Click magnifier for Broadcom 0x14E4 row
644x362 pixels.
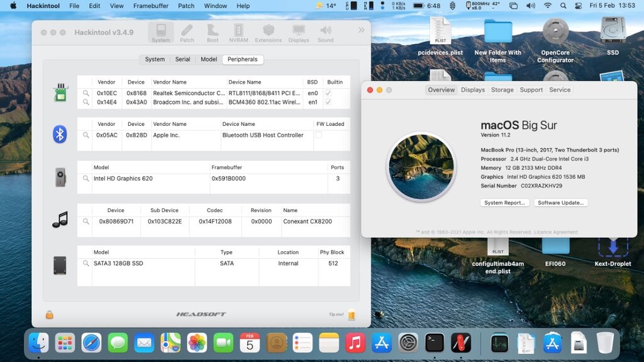pos(86,102)
